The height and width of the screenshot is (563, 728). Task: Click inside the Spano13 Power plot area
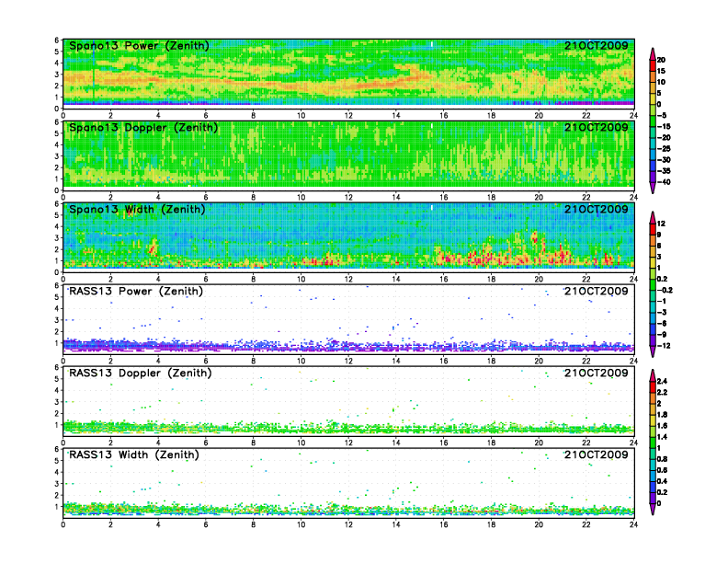coord(348,74)
